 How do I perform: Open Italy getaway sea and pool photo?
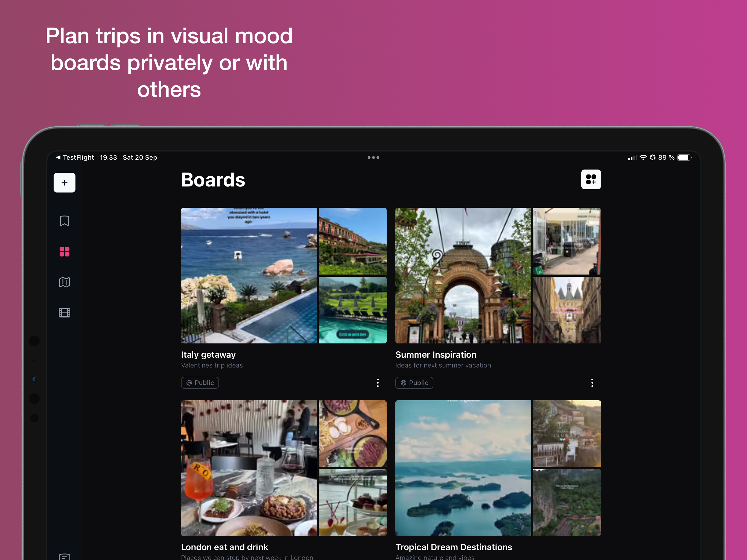(x=249, y=276)
